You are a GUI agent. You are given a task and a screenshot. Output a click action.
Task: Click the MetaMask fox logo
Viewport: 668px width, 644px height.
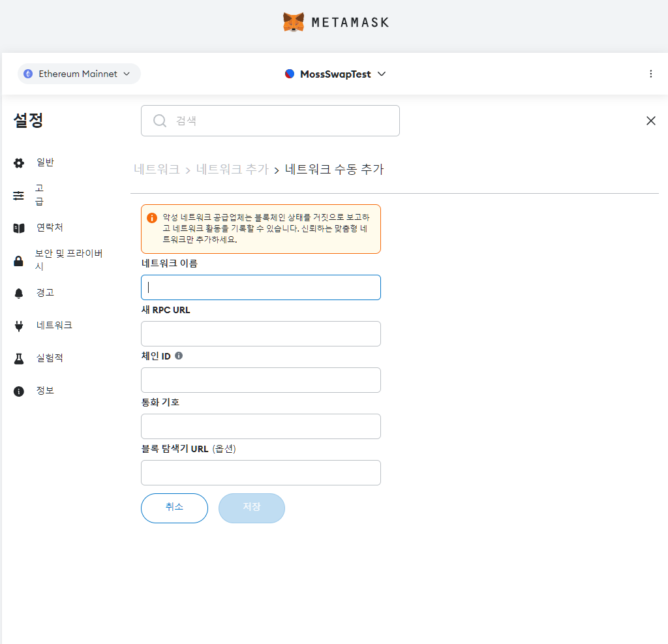[294, 22]
